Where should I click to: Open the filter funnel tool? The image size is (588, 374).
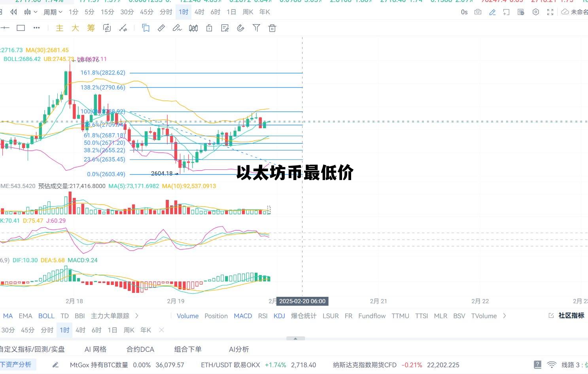point(256,28)
